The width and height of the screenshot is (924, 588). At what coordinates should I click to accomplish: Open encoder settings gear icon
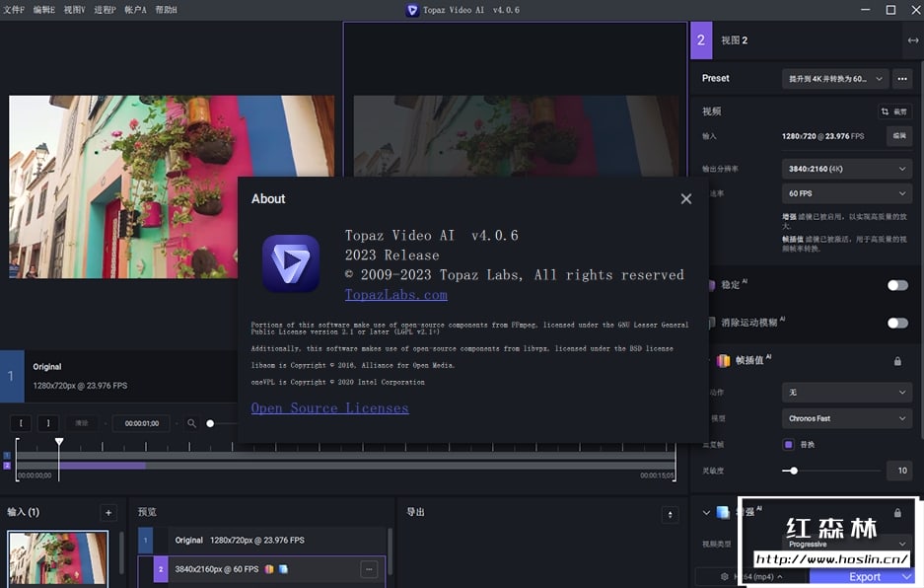pyautogui.click(x=724, y=577)
